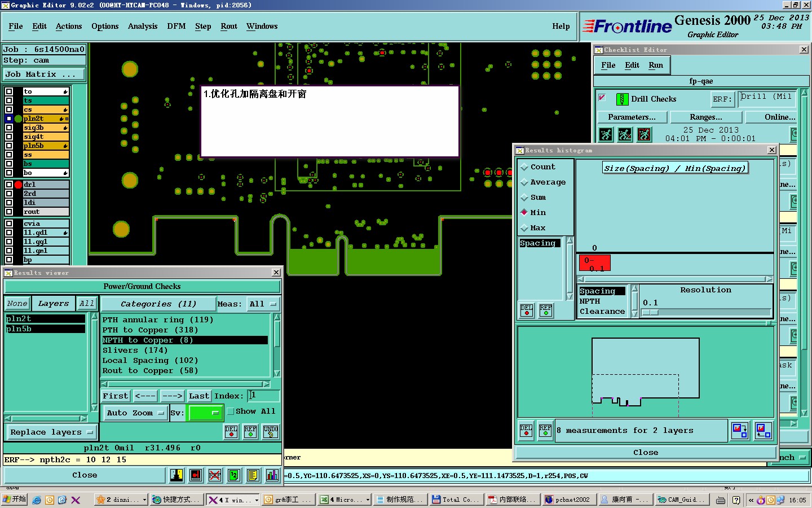The image size is (812, 508).
Task: Click the DEL icon in Results viewer
Action: [x=231, y=432]
